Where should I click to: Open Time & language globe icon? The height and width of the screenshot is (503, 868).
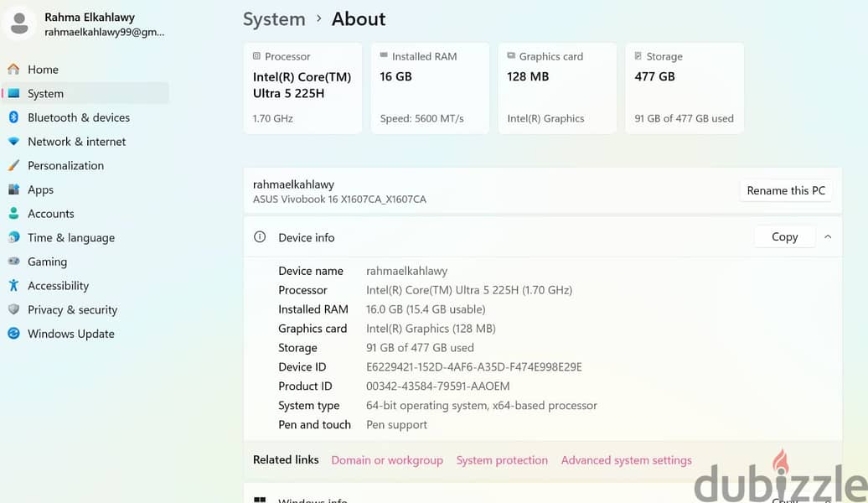(14, 237)
